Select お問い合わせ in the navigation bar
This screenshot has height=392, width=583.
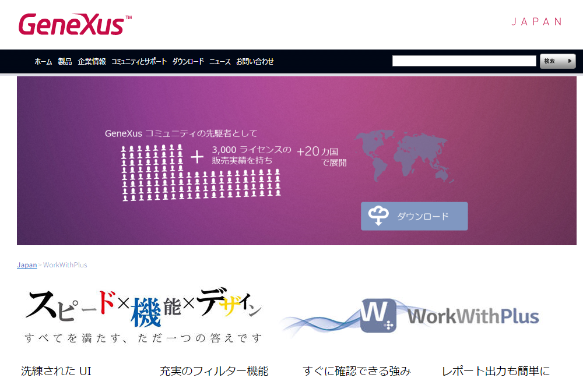(x=255, y=62)
